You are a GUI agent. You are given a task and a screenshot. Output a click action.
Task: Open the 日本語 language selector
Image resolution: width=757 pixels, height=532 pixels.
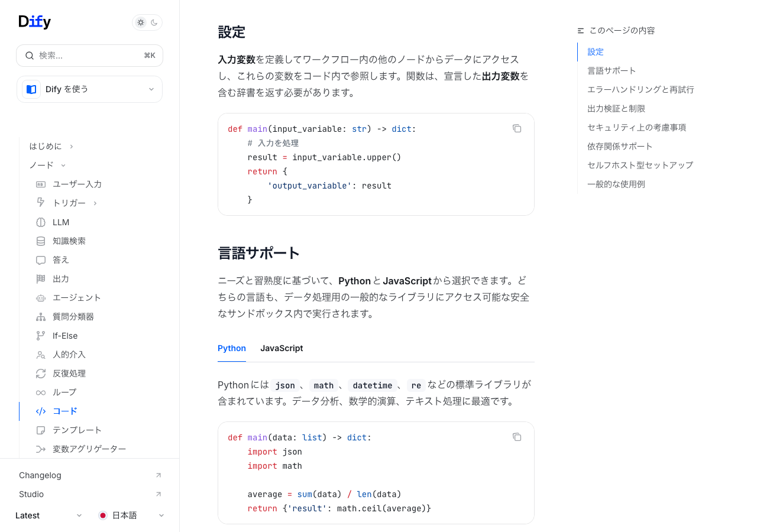click(131, 515)
